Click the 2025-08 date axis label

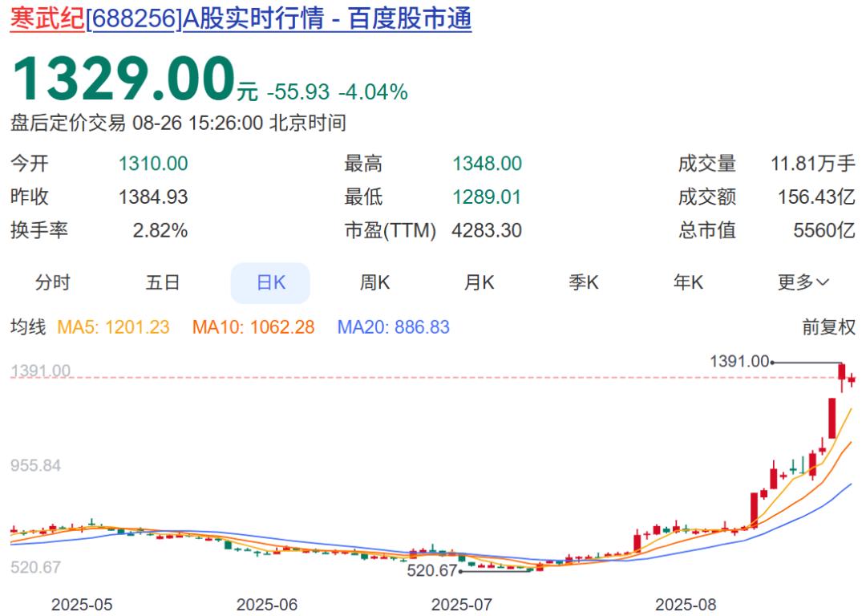[x=686, y=605]
